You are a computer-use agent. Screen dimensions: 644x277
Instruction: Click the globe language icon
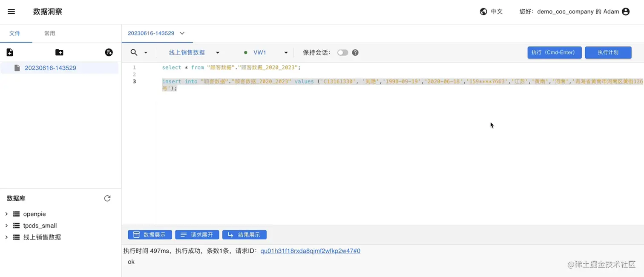(483, 12)
